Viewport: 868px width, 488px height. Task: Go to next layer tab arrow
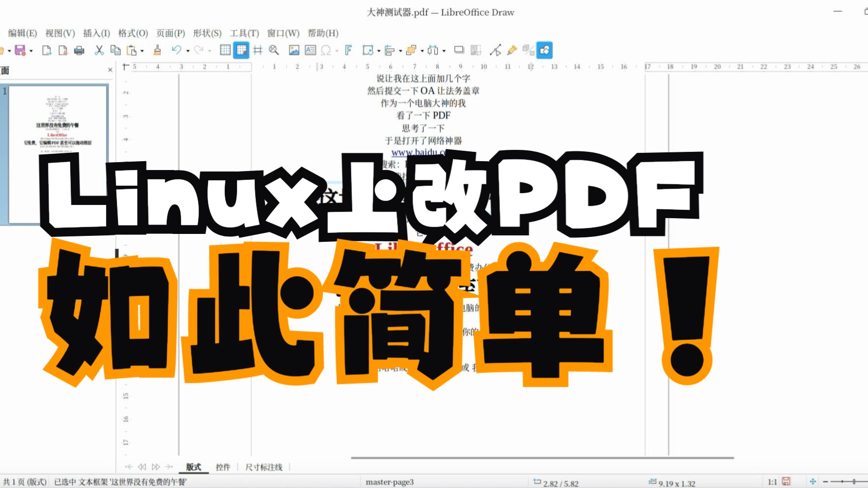coord(156,467)
